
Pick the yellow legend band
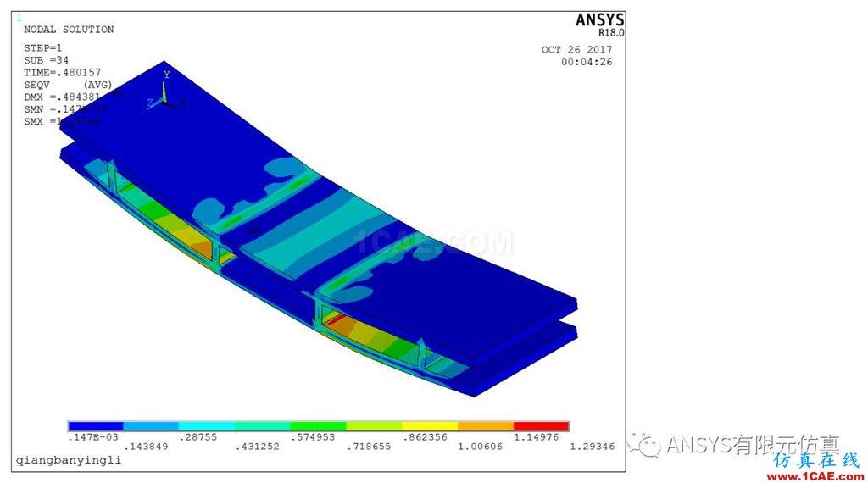[430, 426]
